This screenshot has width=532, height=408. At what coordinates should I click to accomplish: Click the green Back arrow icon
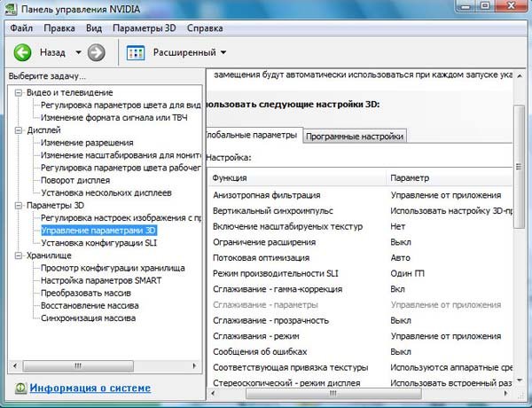22,53
